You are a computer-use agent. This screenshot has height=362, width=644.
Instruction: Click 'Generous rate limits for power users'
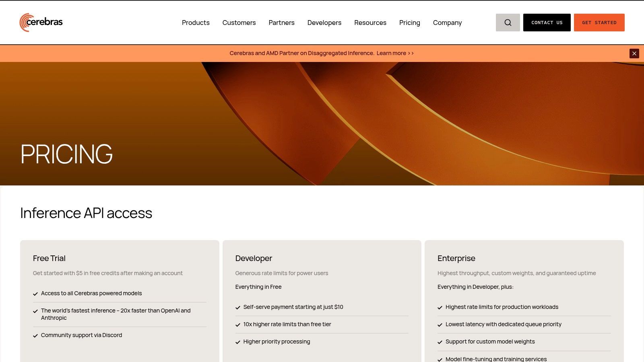coord(282,273)
